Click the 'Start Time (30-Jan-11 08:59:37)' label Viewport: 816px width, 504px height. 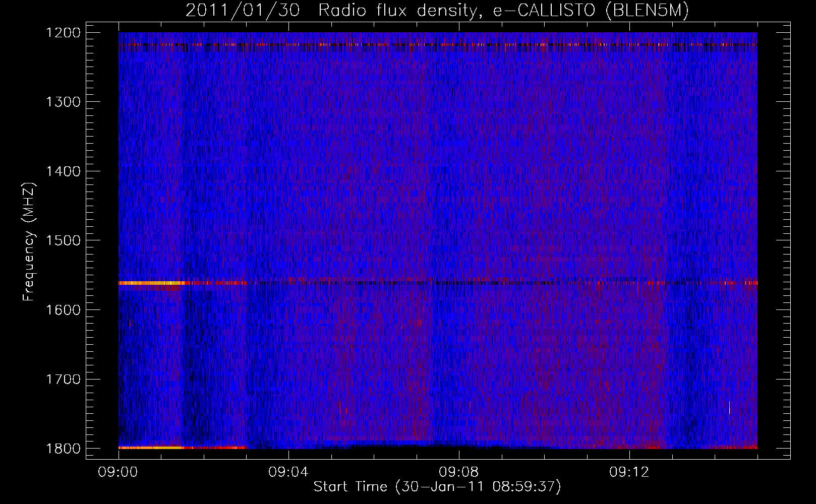pyautogui.click(x=437, y=487)
